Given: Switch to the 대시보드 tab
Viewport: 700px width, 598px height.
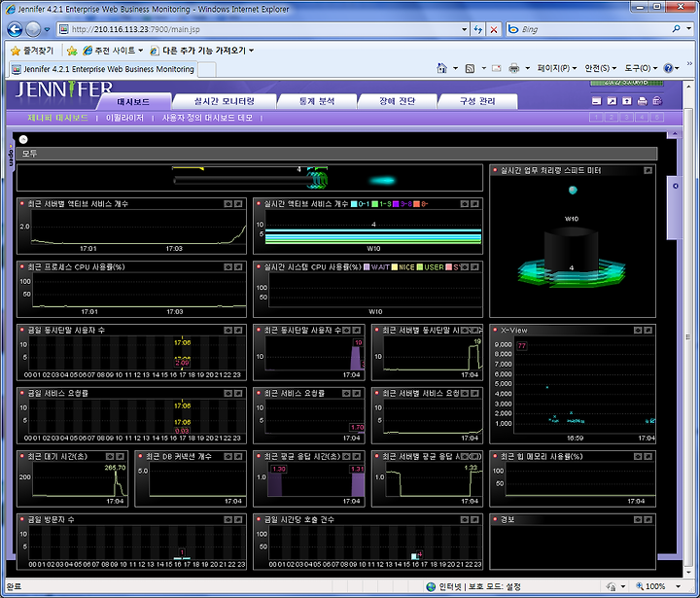Looking at the screenshot, I should 133,102.
